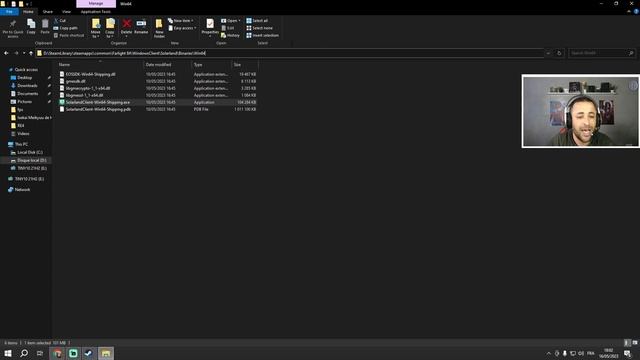Sort by Type column header
The image size is (640, 360).
(x=211, y=64)
